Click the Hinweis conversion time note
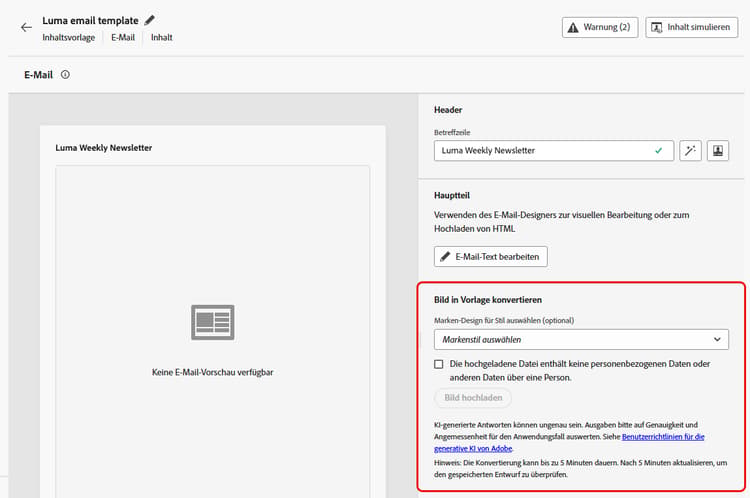The height and width of the screenshot is (498, 750). [581, 469]
